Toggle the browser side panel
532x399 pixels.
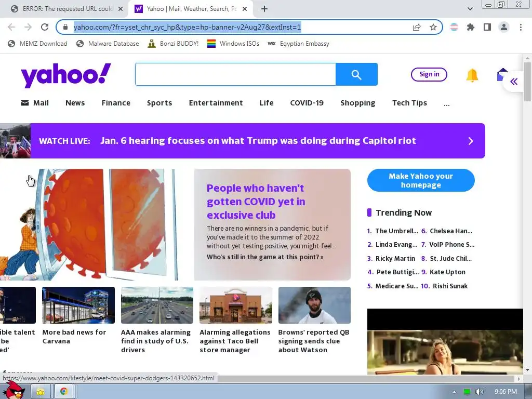(487, 27)
